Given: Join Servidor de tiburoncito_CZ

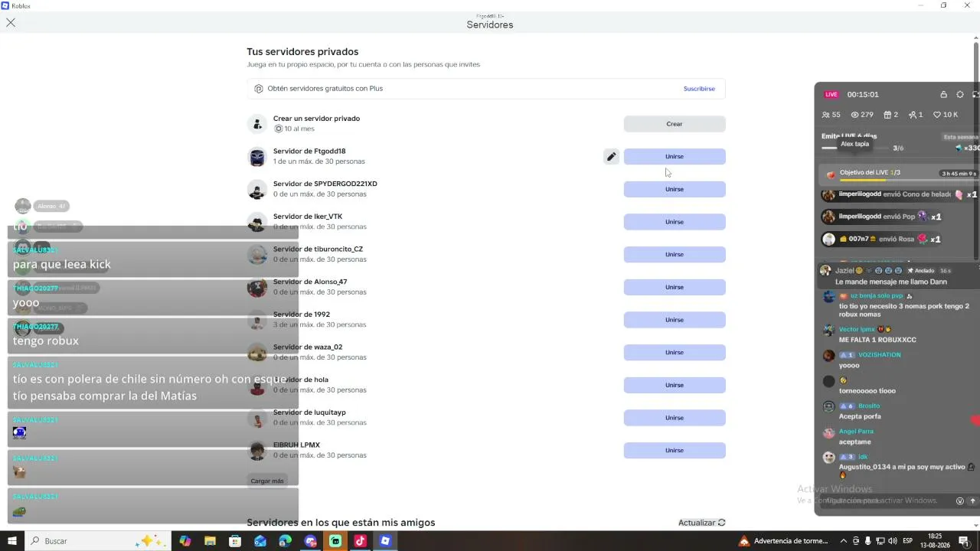Looking at the screenshot, I should [x=675, y=255].
